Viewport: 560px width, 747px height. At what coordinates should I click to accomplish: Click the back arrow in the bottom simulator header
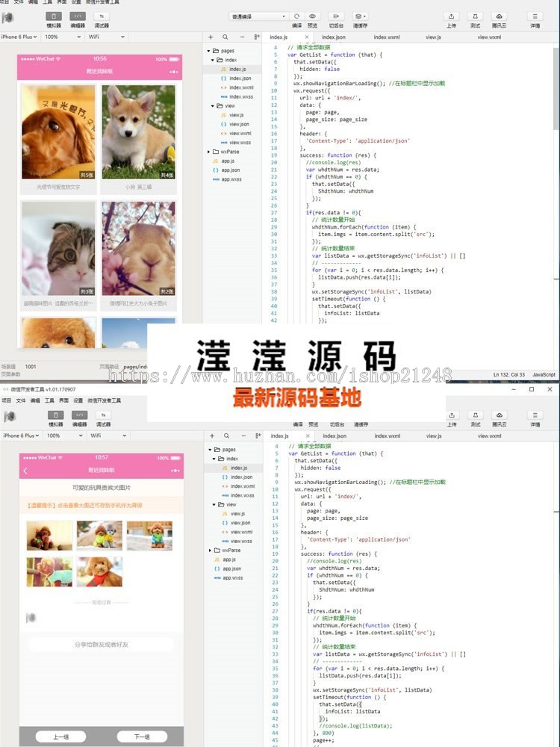click(x=25, y=471)
